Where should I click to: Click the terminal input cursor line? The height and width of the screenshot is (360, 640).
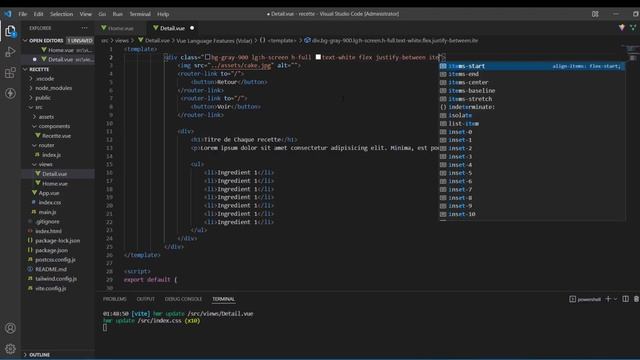[105, 327]
